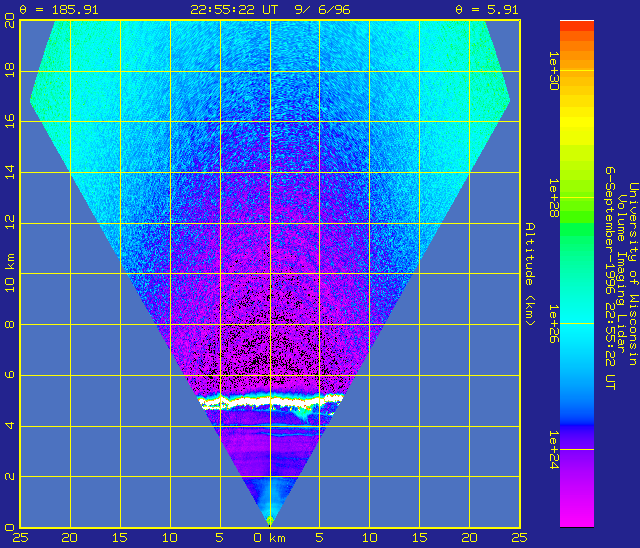The height and width of the screenshot is (548, 640).
Task: Click the 25 range label at bottom right
Action: point(519,538)
